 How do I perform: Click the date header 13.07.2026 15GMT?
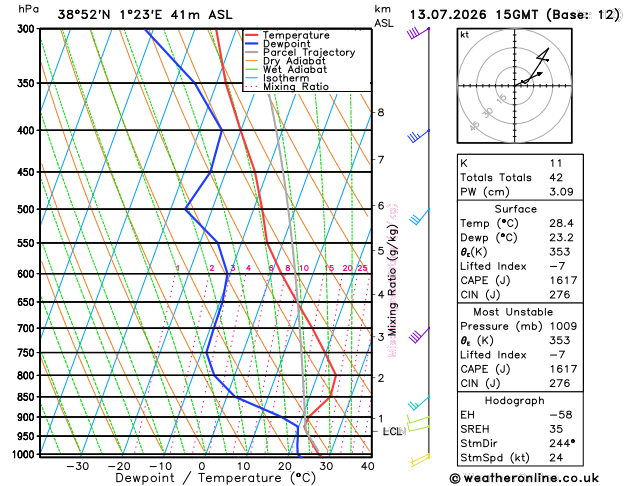[x=474, y=15]
